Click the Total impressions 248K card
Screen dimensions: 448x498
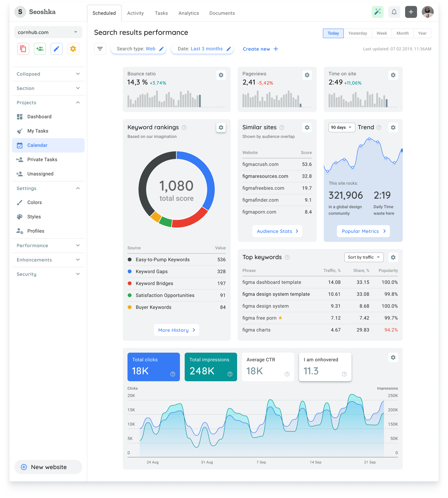point(211,367)
